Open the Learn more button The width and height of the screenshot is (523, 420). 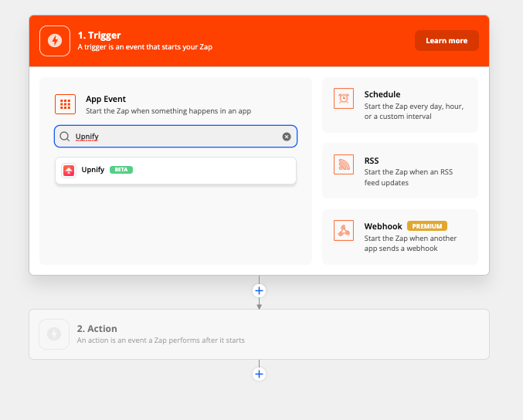[447, 41]
